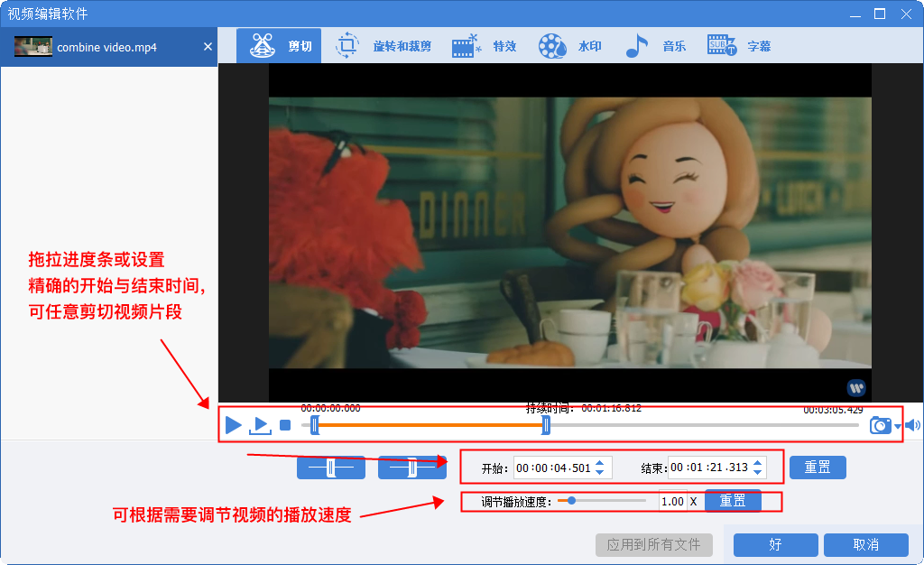Image resolution: width=924 pixels, height=565 pixels.
Task: Click the film reel watermark icon
Action: (x=552, y=46)
